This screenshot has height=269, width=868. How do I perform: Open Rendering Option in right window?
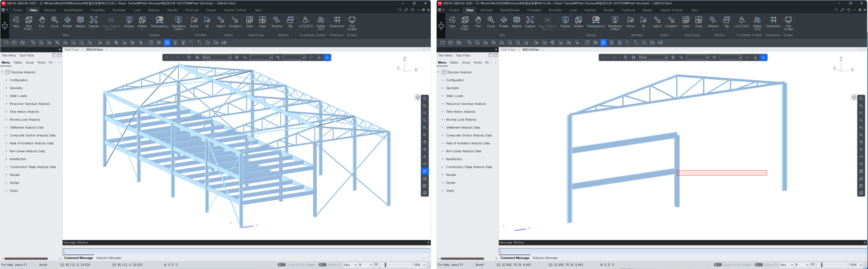tap(615, 20)
